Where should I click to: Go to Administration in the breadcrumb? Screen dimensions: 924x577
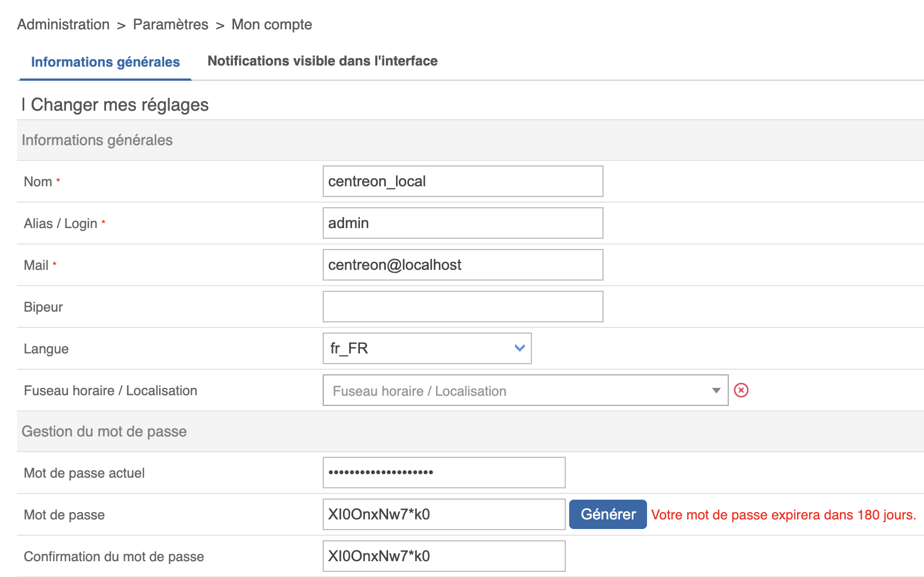63,24
